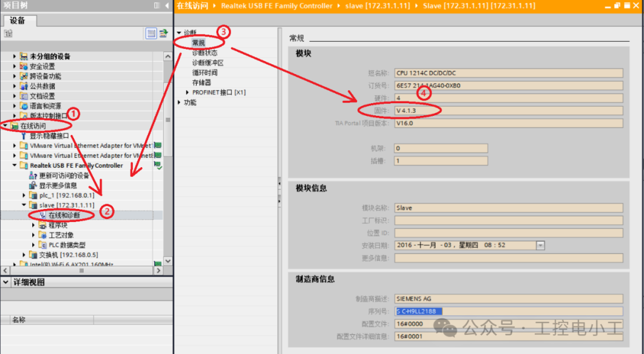644x354 pixels.
Task: Expand 文档设置 node
Action: pyautogui.click(x=14, y=96)
